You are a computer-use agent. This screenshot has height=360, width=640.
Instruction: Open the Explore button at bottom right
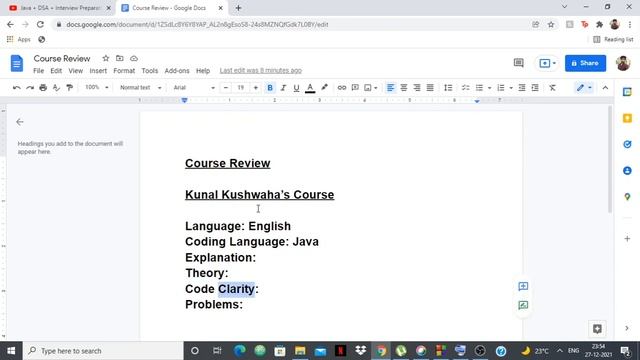click(597, 329)
